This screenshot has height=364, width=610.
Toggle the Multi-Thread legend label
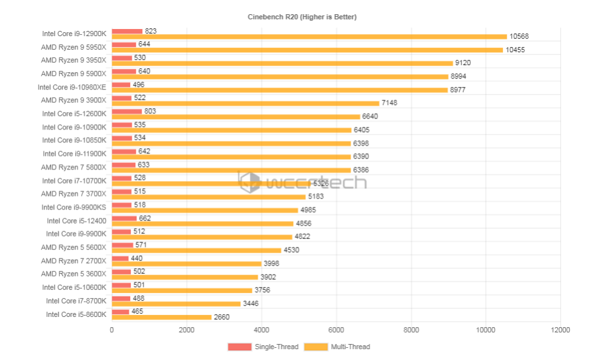point(350,347)
